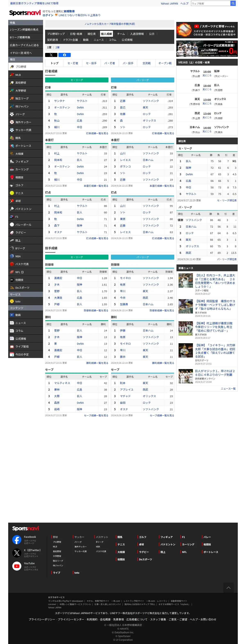Click the Sportsnavi logo in the header
Viewport: 246px width, 644px height.
coord(25,13)
